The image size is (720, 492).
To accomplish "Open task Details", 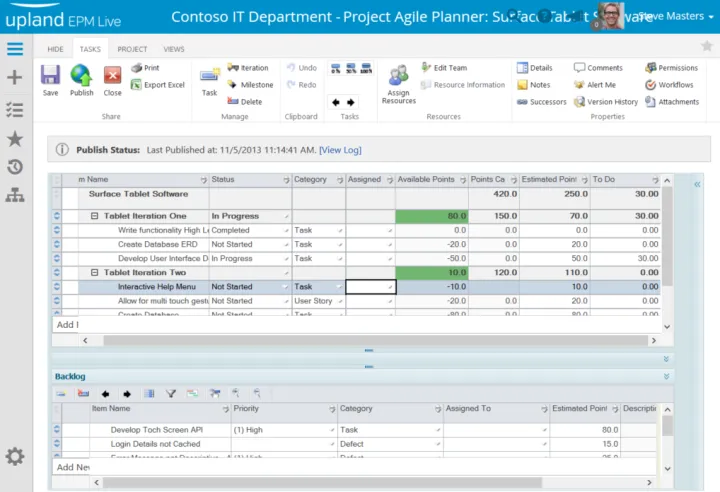I will pos(534,68).
